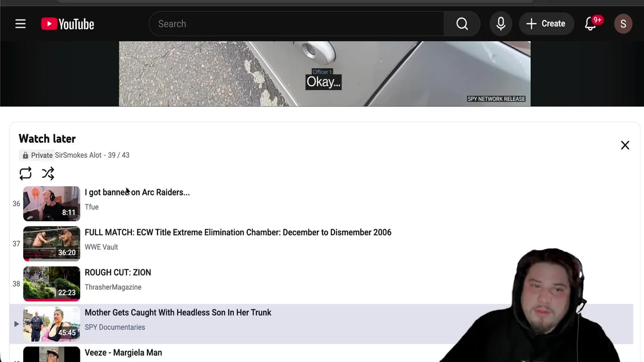
Task: Open the hamburger guide menu
Action: point(20,24)
